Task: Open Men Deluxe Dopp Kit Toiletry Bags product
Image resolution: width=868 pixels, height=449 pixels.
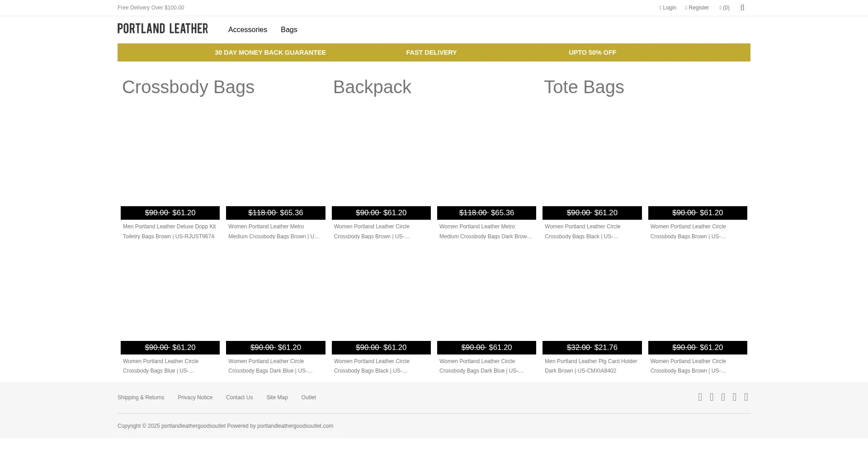Action: [170, 231]
